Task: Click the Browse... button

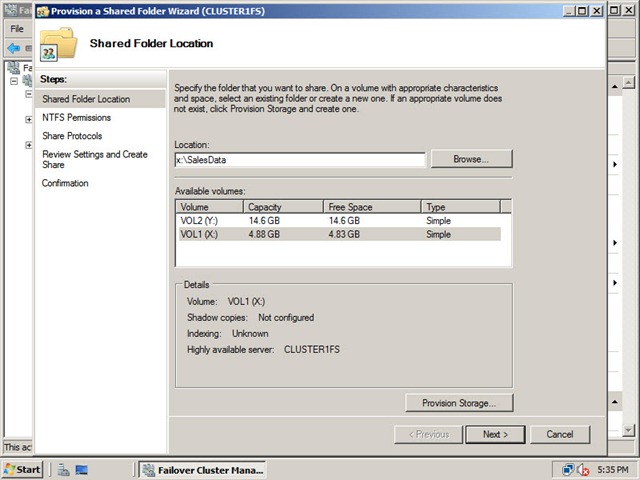Action: point(471,159)
